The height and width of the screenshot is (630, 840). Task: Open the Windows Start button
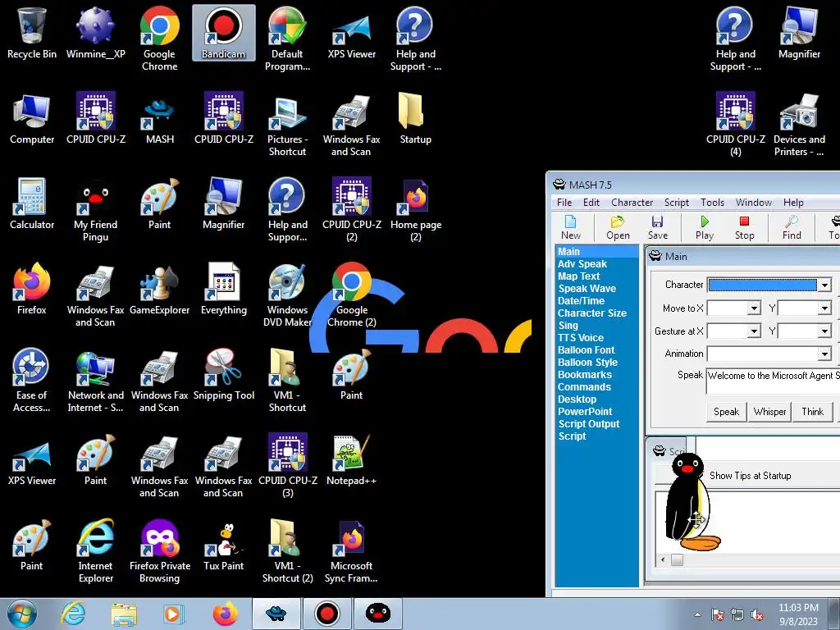22,614
